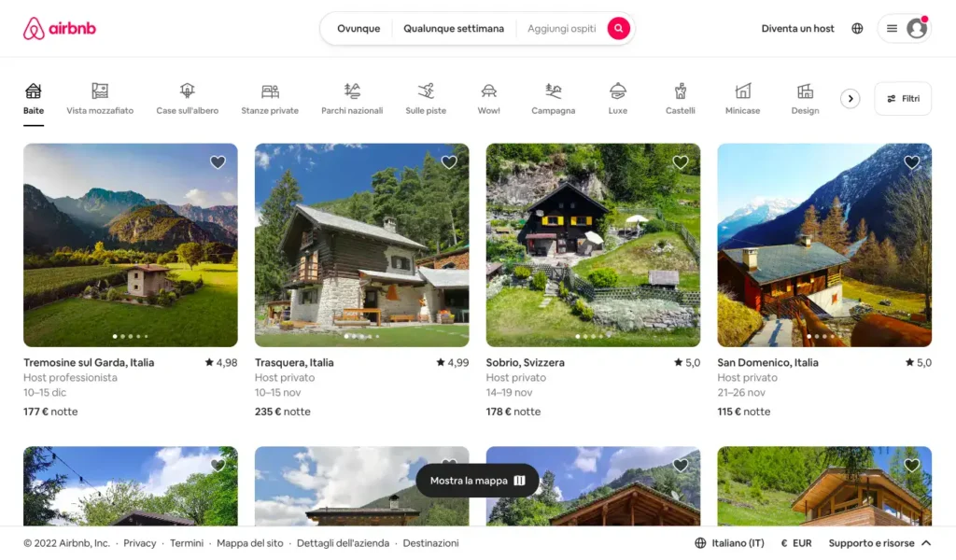Open Trasquera listing photo

click(361, 245)
